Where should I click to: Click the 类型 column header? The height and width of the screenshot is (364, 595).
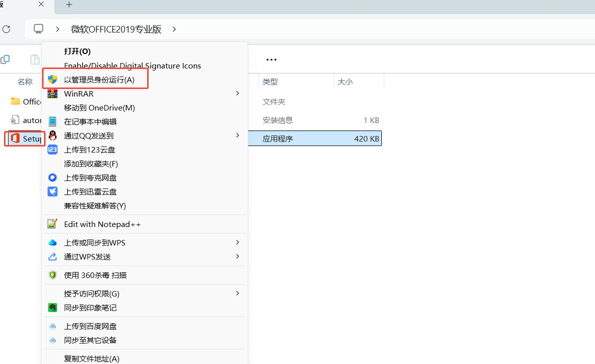click(x=270, y=81)
